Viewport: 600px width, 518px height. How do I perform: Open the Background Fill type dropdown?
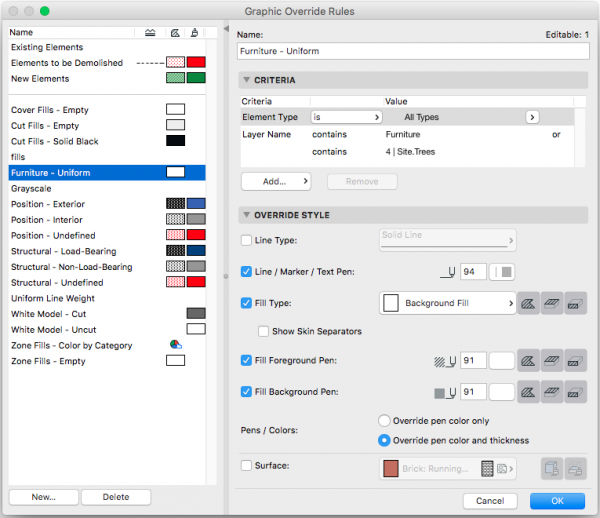447,303
